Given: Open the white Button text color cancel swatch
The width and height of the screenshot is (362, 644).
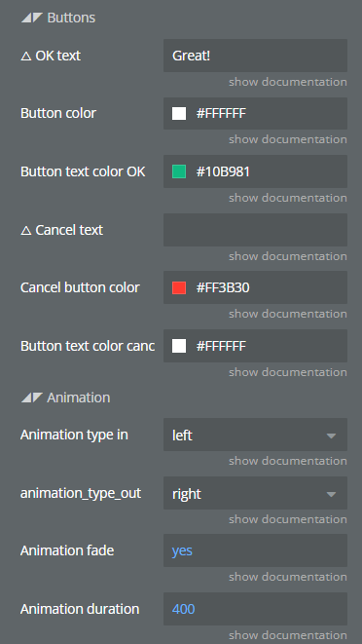Looking at the screenshot, I should [179, 346].
